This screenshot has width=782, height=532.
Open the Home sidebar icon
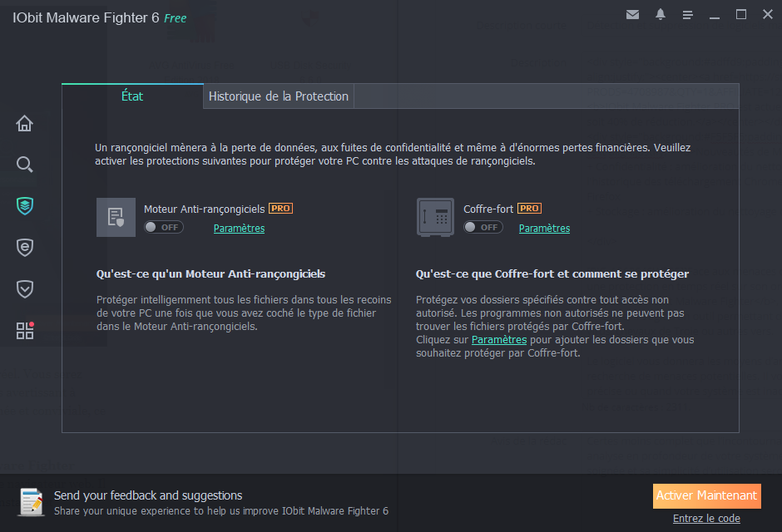click(x=24, y=123)
